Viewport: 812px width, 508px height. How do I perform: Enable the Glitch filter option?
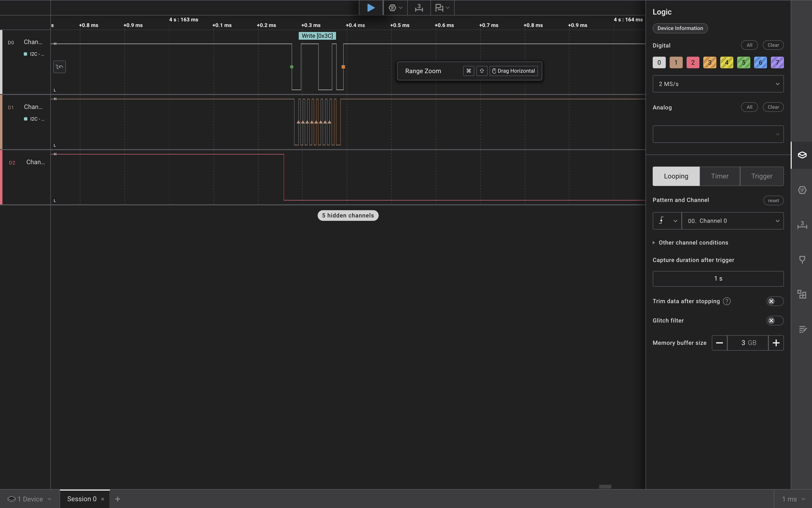pyautogui.click(x=775, y=321)
